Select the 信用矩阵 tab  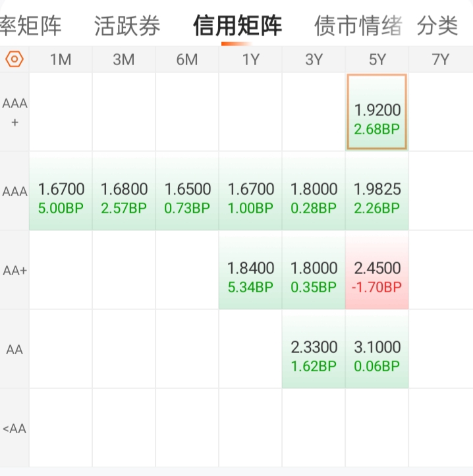tap(238, 26)
